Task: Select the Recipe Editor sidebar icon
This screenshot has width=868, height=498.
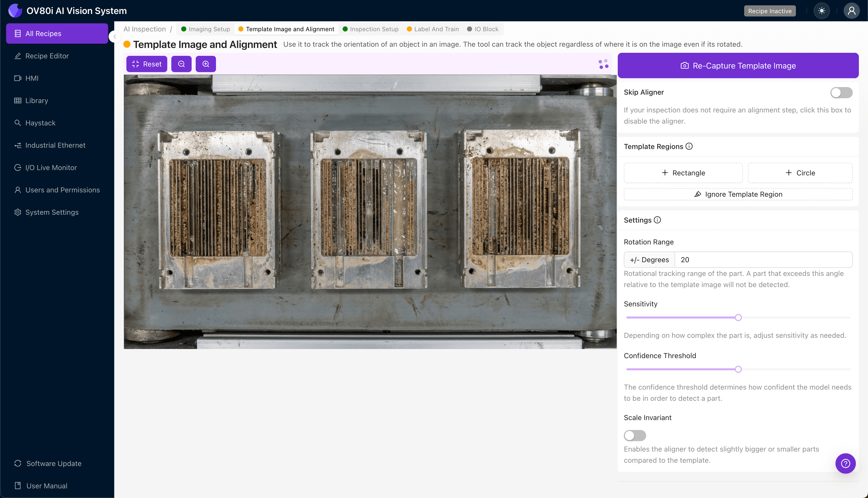Action: (x=46, y=56)
